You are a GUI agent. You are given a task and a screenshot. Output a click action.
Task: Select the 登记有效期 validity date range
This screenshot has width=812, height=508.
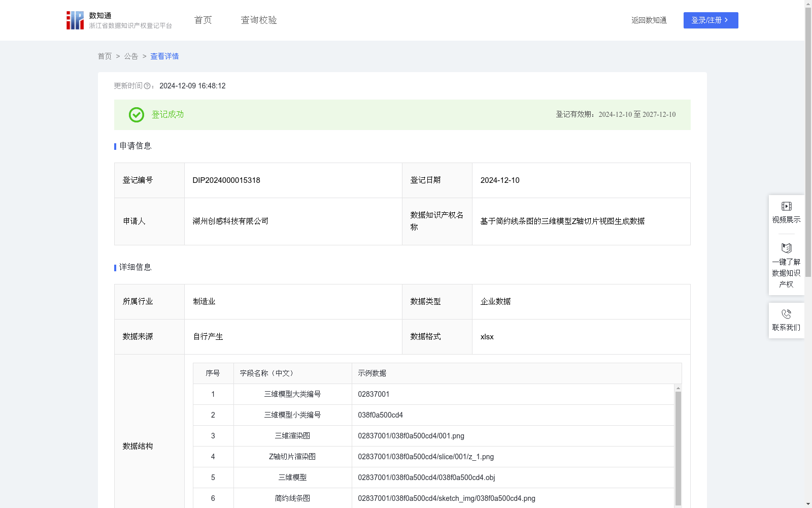tap(637, 115)
